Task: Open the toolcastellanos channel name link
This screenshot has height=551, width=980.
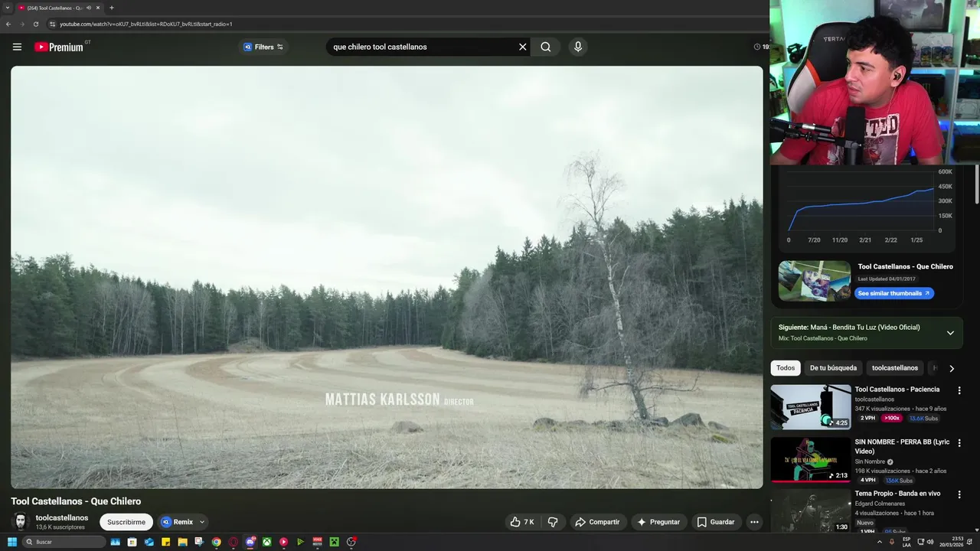Action: coord(62,518)
